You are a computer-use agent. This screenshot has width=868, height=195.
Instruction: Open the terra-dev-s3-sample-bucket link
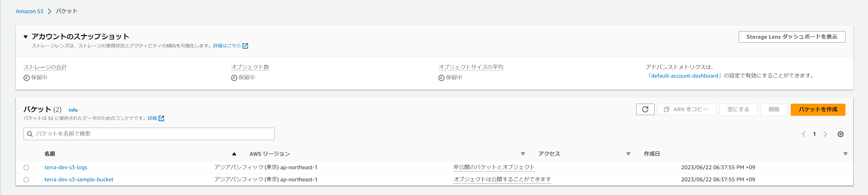point(79,180)
